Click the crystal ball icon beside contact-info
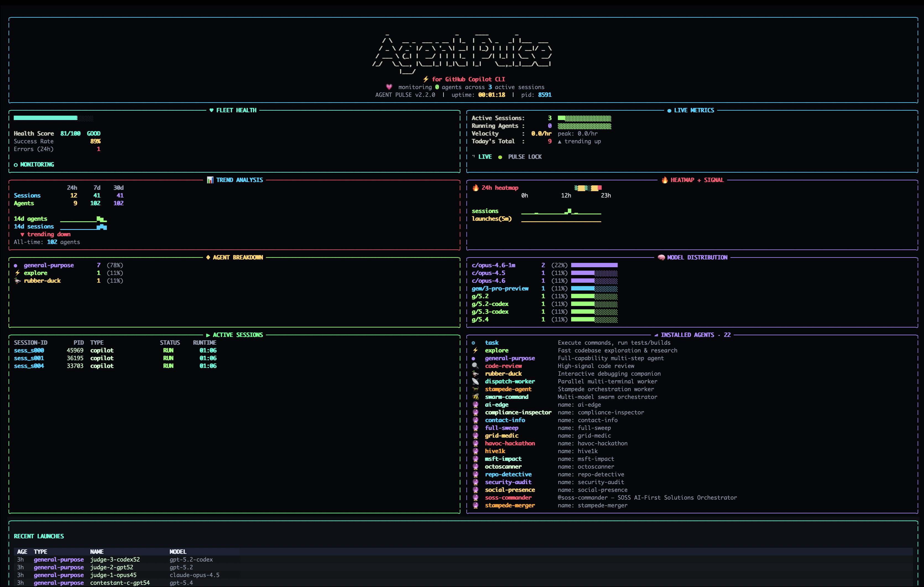The height and width of the screenshot is (587, 924). click(x=475, y=420)
